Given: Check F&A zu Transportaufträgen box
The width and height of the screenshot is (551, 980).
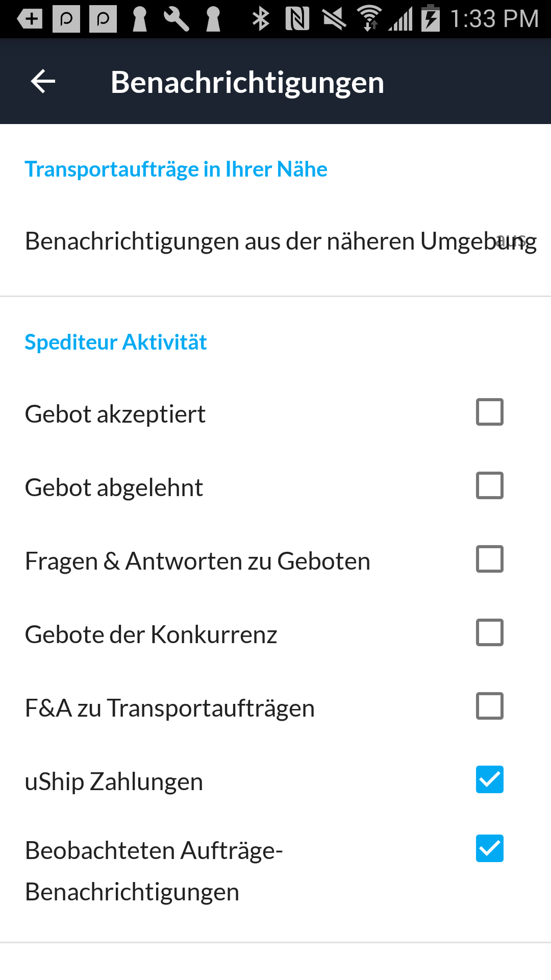Looking at the screenshot, I should [489, 706].
